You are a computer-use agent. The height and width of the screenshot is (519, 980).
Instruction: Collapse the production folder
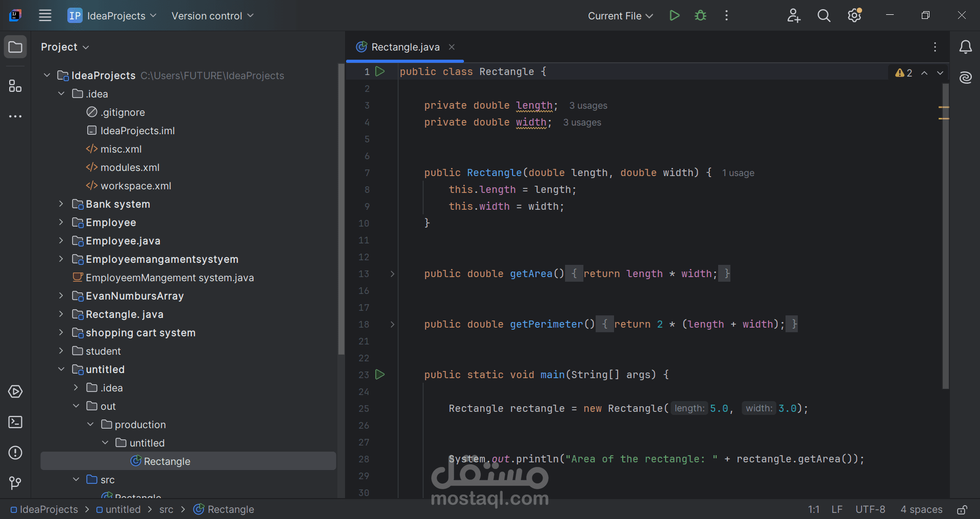[x=90, y=425]
